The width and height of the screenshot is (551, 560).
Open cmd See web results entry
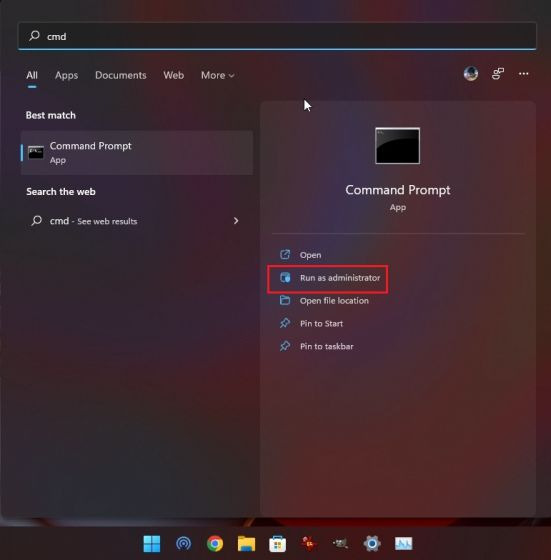tap(137, 221)
